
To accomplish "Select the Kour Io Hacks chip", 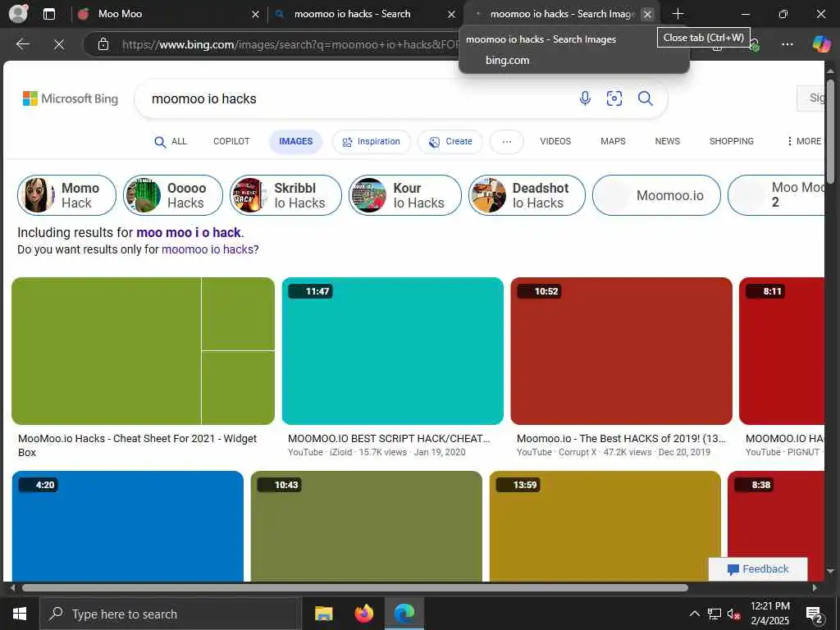I will coord(405,195).
